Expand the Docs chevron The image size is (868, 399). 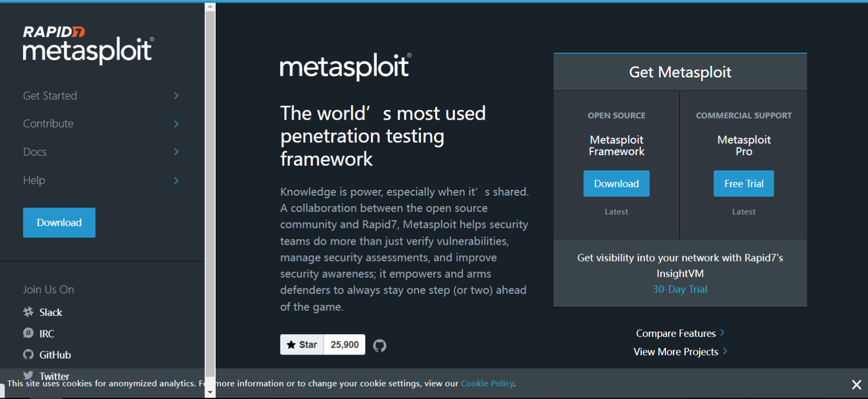tap(176, 152)
